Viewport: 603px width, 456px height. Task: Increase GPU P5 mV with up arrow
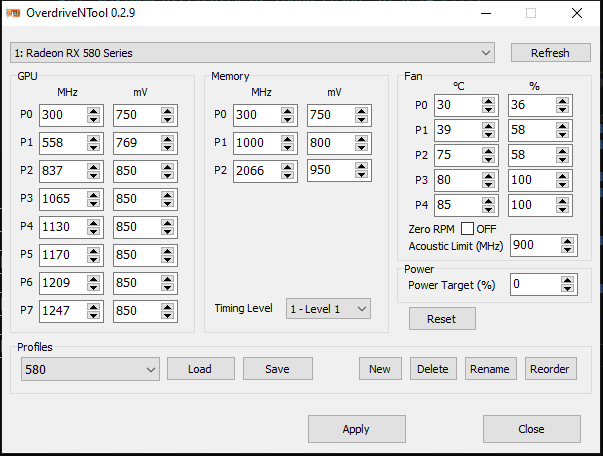point(167,251)
